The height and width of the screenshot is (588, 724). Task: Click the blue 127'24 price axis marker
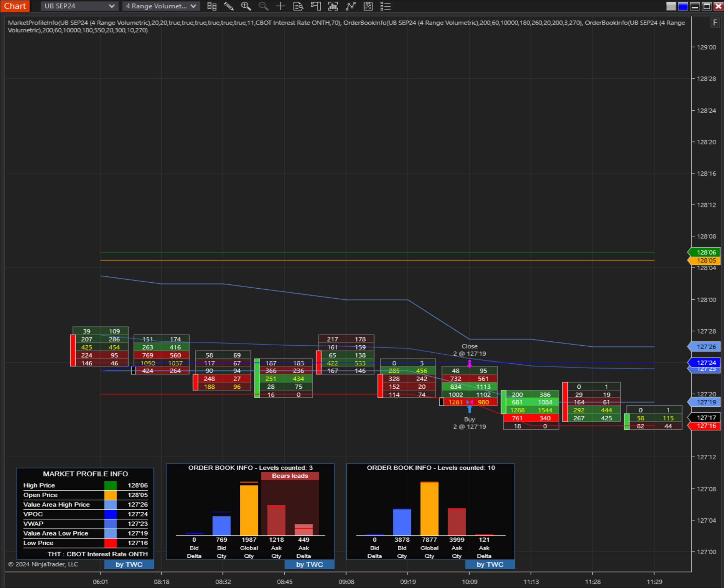[704, 363]
